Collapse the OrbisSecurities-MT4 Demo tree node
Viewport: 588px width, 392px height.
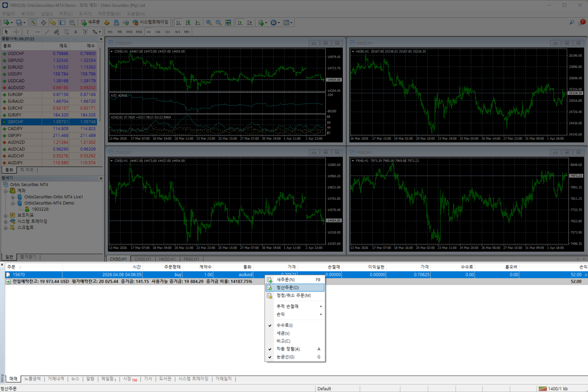(13, 203)
